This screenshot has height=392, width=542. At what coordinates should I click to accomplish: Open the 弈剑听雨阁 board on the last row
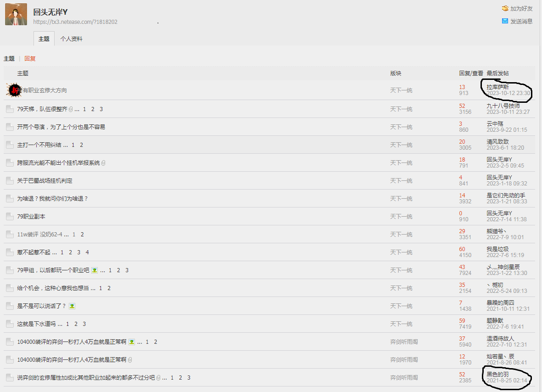tap(404, 378)
